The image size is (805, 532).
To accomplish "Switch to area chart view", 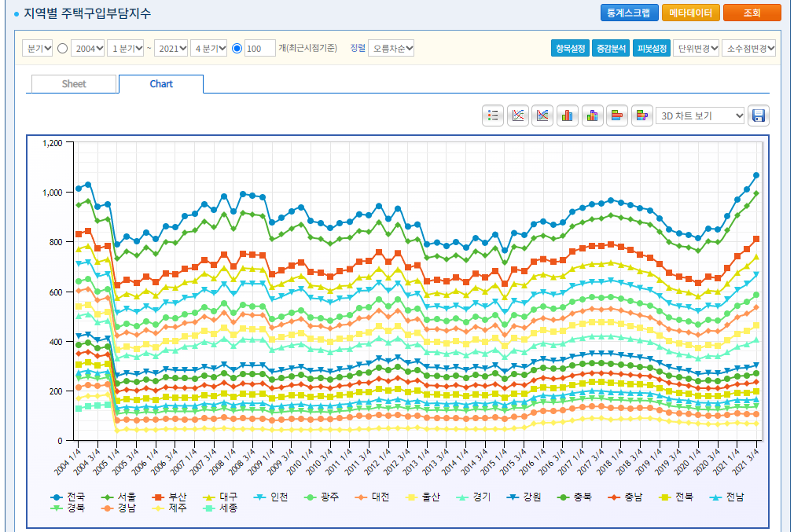I will coord(542,116).
